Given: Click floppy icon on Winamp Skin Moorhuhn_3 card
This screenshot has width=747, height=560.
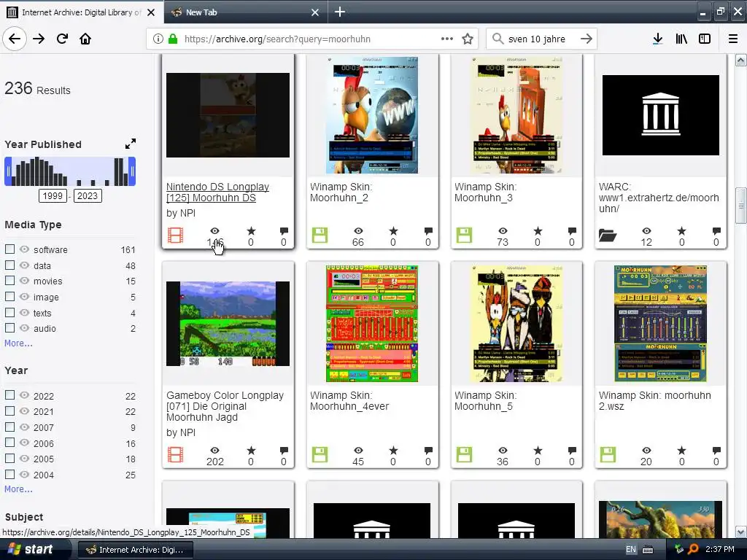Looking at the screenshot, I should pyautogui.click(x=464, y=236).
